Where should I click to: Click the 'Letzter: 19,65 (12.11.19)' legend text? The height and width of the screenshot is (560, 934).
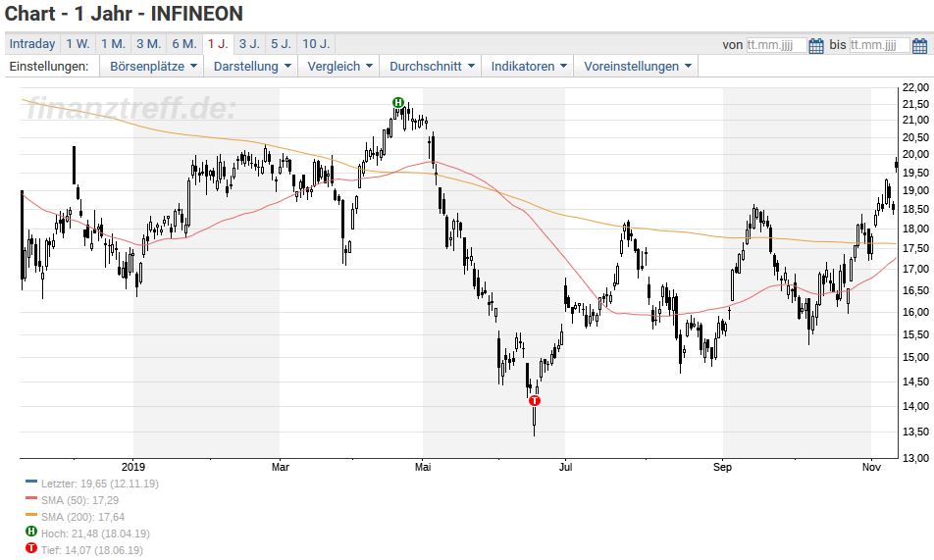(x=100, y=484)
